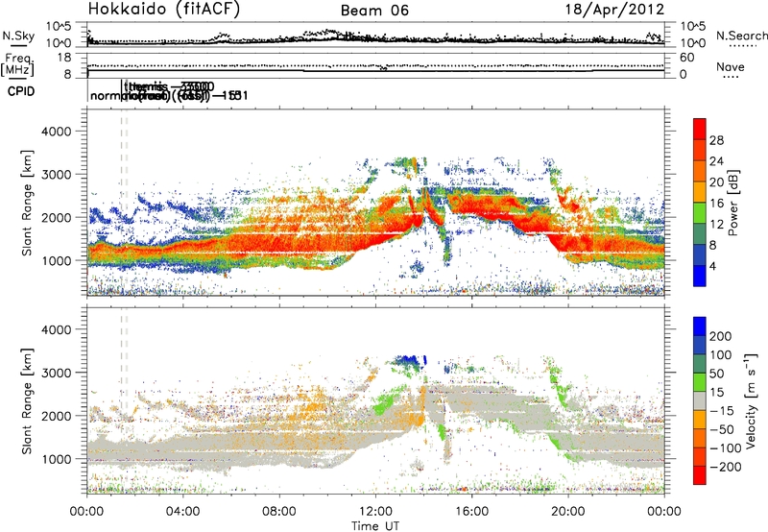Click the "24" value on the Power scale
Screen dimensions: 768x532
[716, 161]
